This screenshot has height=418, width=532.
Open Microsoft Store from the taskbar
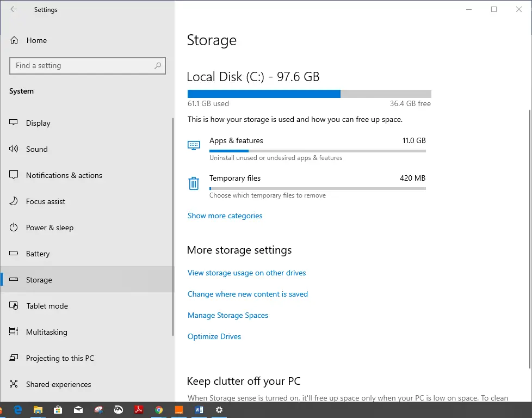pyautogui.click(x=58, y=410)
